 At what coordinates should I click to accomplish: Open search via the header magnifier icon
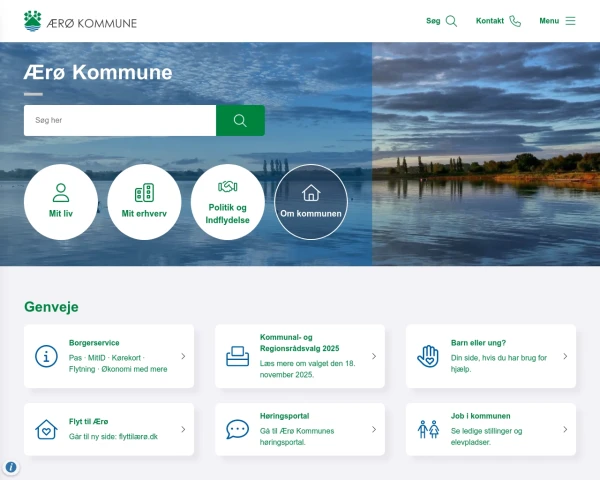(452, 21)
